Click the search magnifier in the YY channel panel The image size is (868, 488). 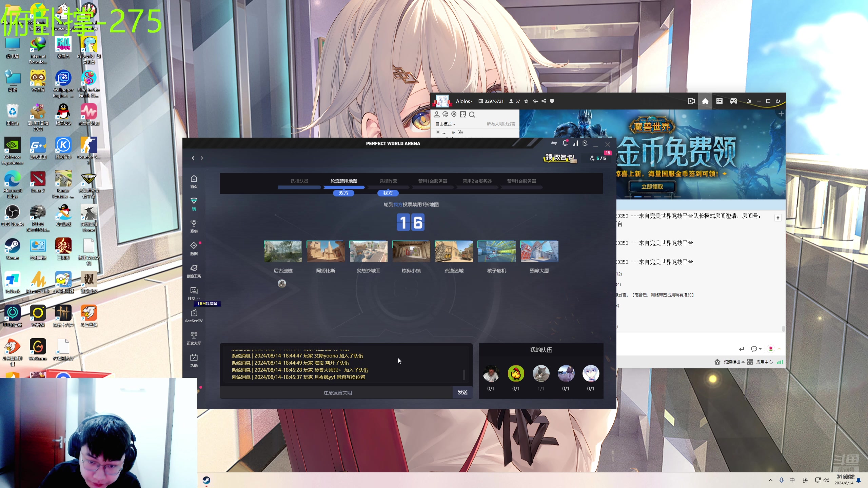[472, 115]
